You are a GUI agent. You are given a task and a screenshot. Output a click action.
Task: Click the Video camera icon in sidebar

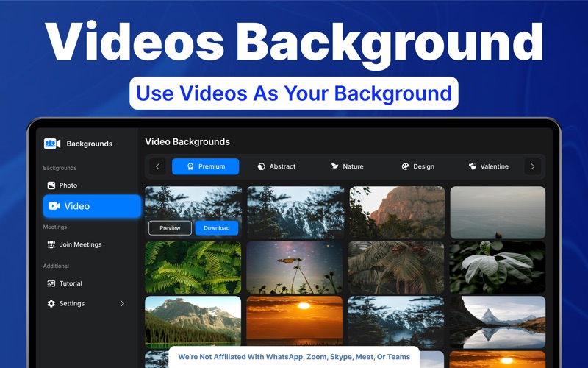pyautogui.click(x=54, y=206)
